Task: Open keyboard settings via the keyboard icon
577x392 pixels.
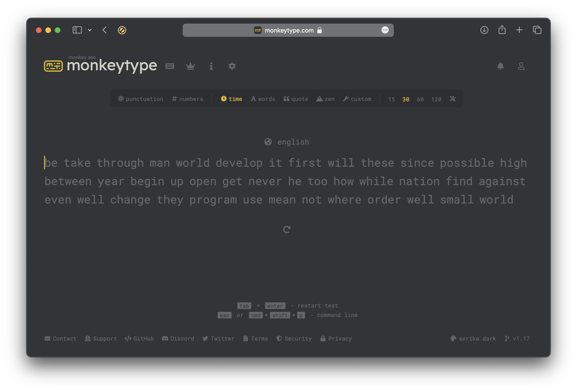Action: coord(170,66)
